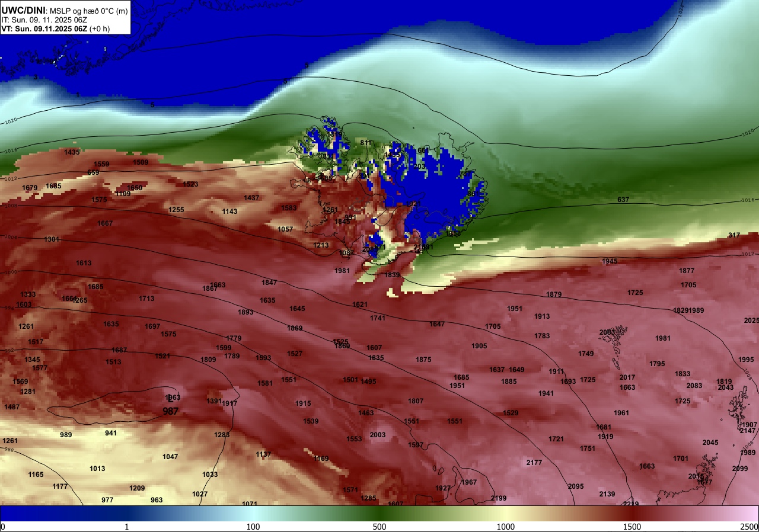Click the map value 2017
The width and height of the screenshot is (759, 532).
[627, 377]
